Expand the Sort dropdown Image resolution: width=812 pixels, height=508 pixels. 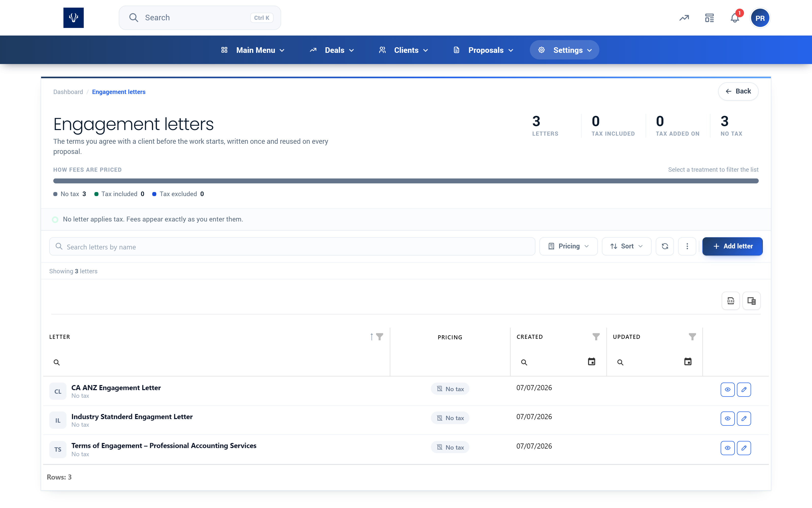627,246
